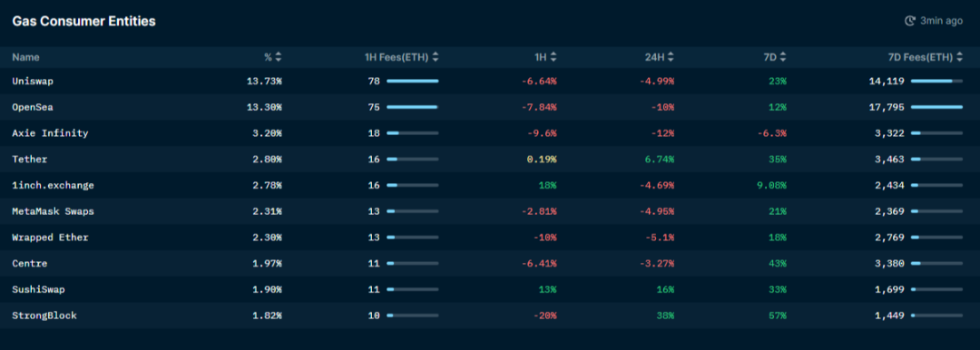The width and height of the screenshot is (980, 350).
Task: Click Uniswap's 1H fees progress bar
Action: click(x=413, y=82)
